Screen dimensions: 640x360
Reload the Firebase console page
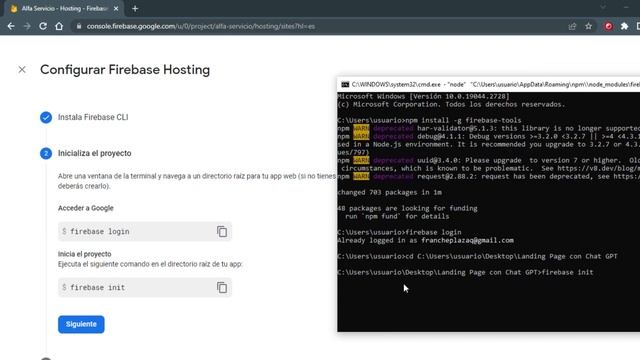(43, 26)
